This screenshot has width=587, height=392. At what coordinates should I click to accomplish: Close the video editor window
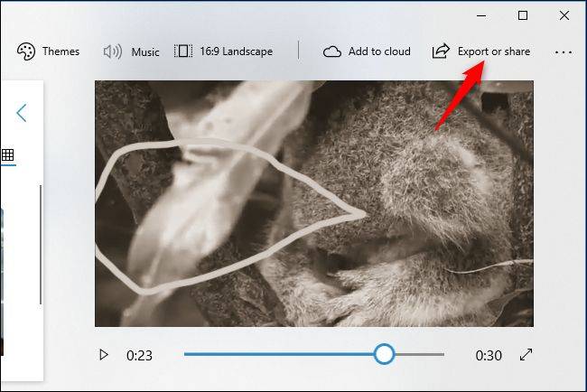click(x=564, y=15)
